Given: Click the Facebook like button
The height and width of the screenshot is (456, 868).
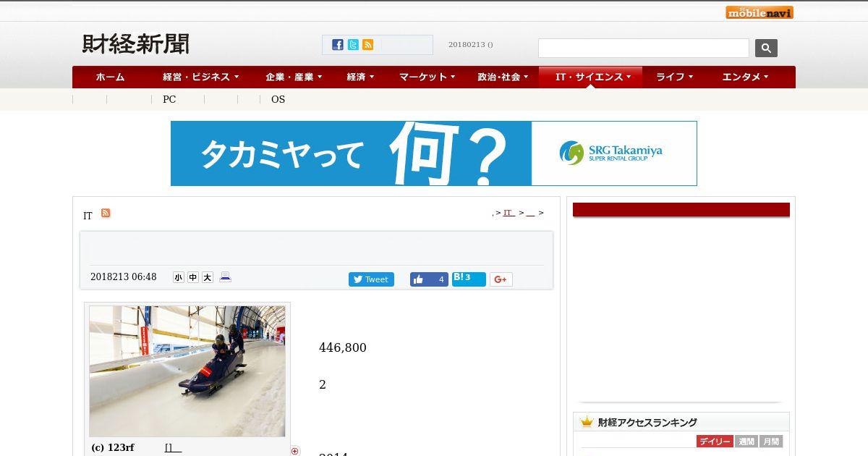Looking at the screenshot, I should click(x=429, y=279).
